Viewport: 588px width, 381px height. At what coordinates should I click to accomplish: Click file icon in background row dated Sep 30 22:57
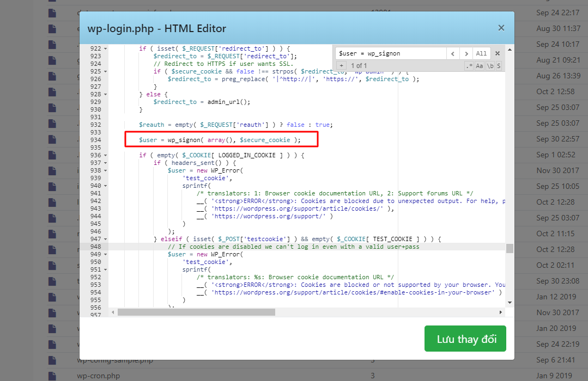(52, 139)
